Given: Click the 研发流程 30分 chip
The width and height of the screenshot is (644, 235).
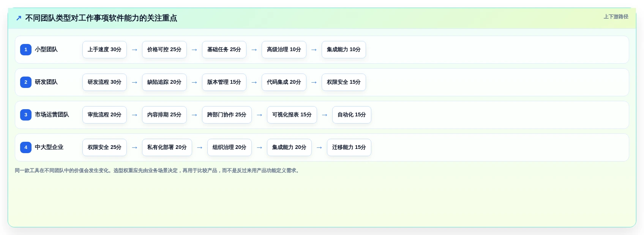Looking at the screenshot, I should 104,82.
